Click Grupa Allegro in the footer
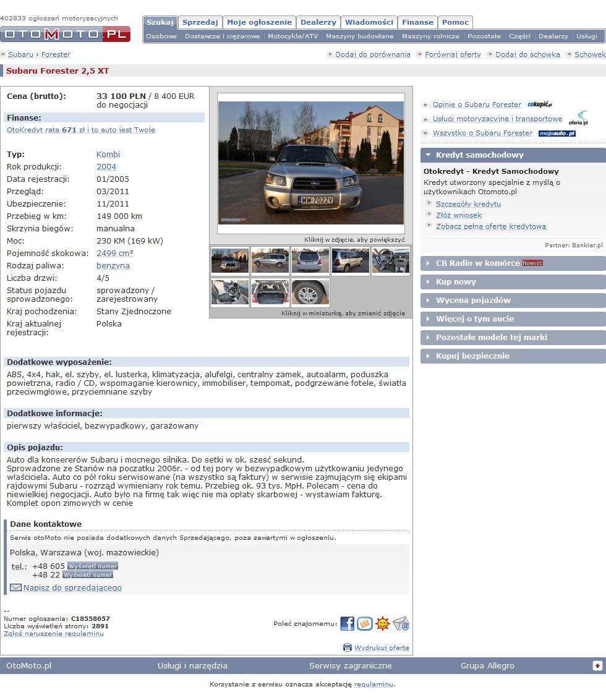Viewport: 606px width, 700px height. [488, 665]
